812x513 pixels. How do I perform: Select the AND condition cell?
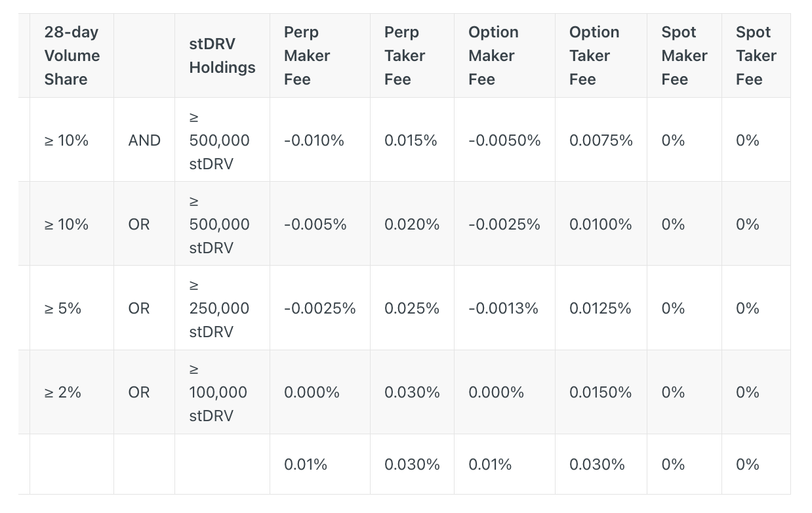pos(144,140)
